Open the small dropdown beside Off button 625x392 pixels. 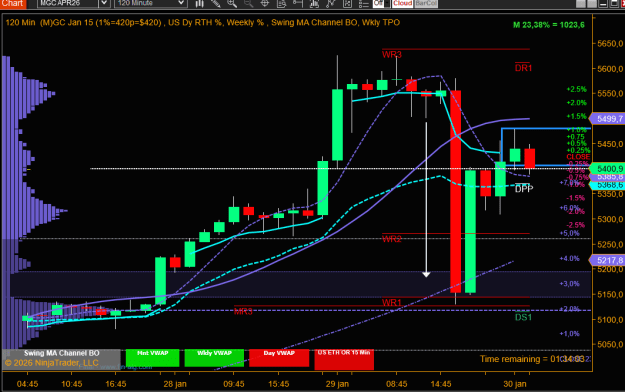387,3
